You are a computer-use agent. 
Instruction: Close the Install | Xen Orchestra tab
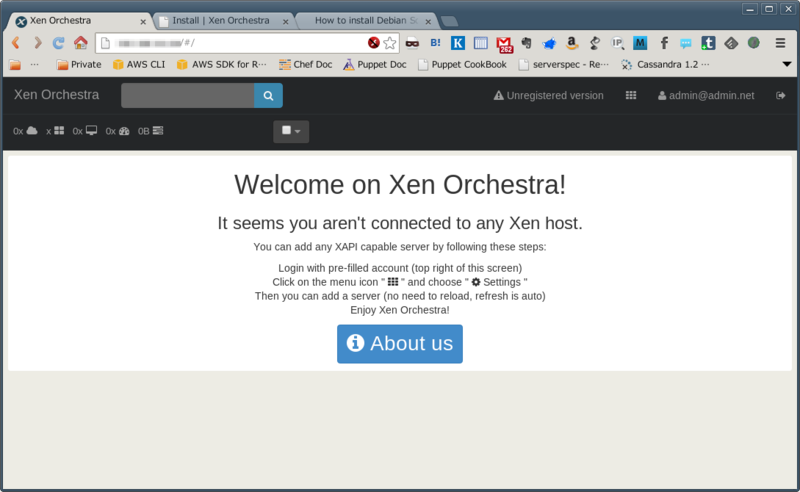(x=285, y=21)
